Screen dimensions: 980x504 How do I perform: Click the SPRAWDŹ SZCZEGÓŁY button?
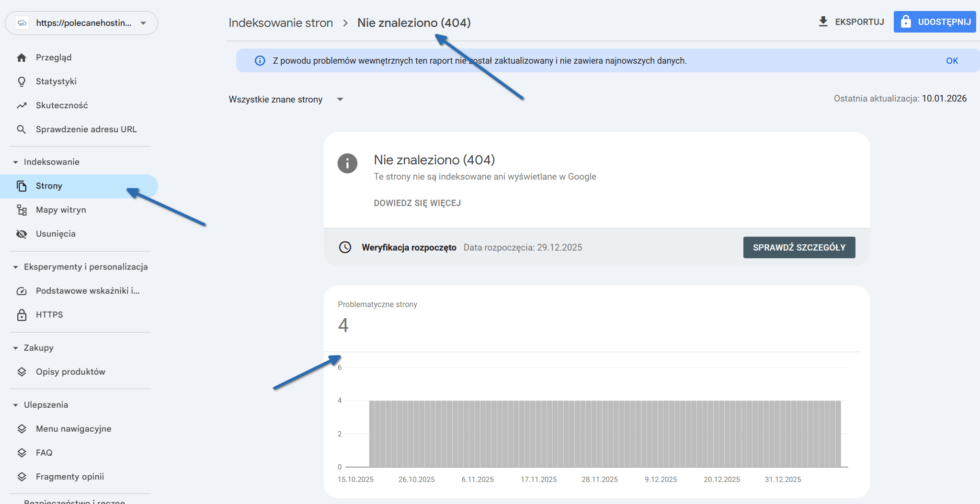[x=798, y=247]
